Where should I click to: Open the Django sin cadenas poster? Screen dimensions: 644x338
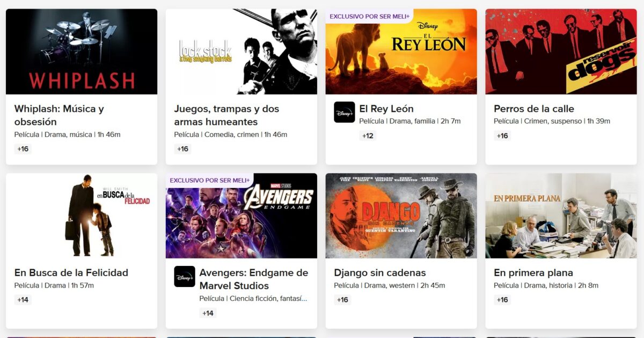pos(401,215)
